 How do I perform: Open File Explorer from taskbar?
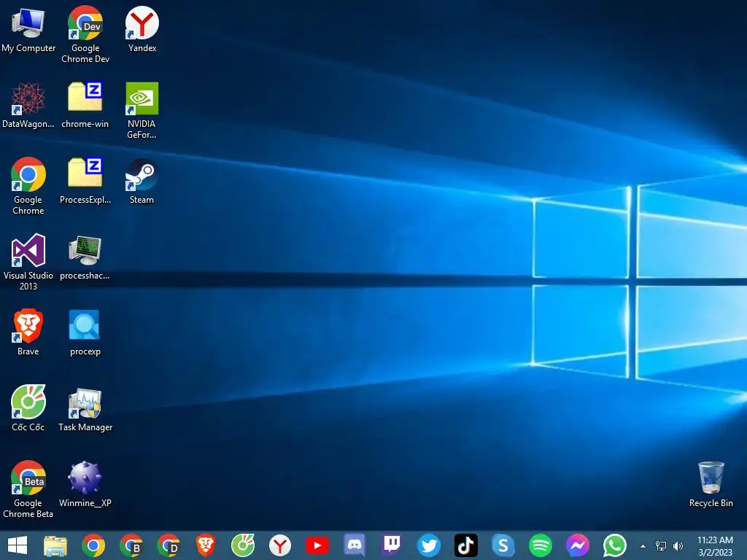click(x=55, y=545)
